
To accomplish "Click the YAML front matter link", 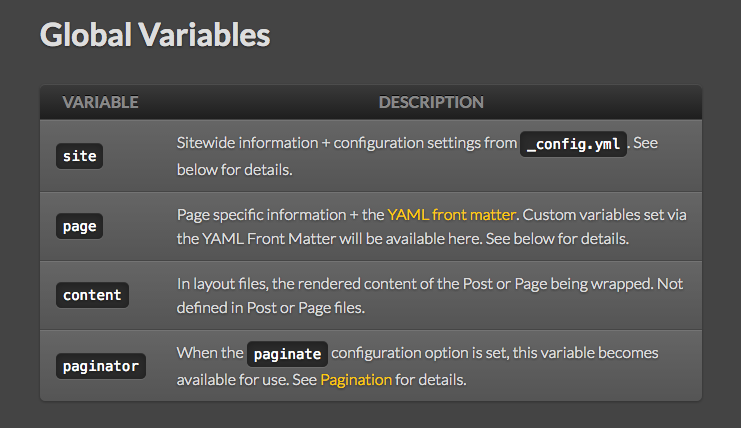I will [x=451, y=215].
